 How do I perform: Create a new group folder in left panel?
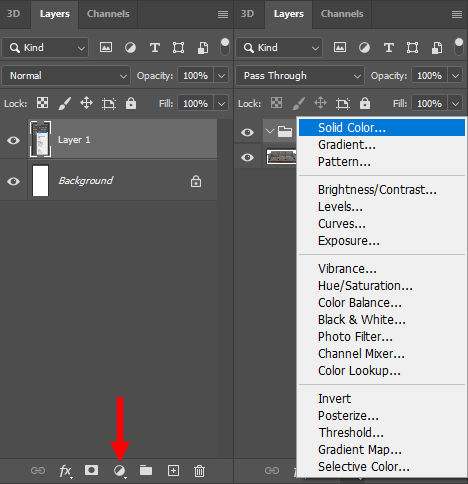click(x=146, y=470)
